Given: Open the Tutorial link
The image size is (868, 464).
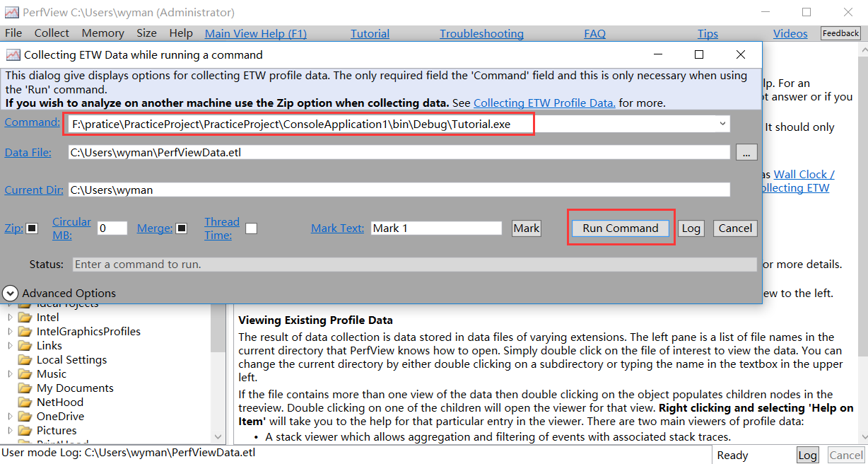Looking at the screenshot, I should pos(370,33).
